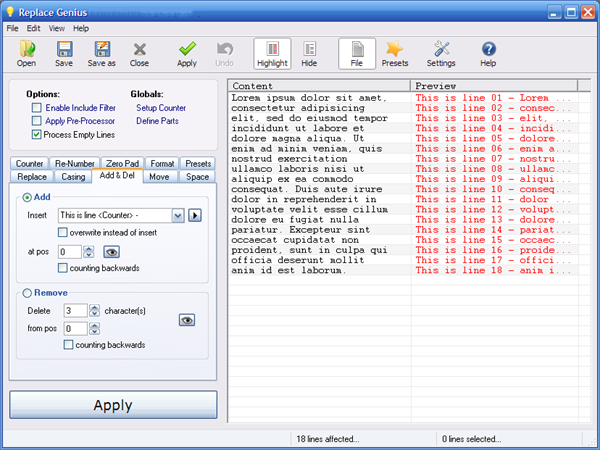Uncheck Process Empty Lines
The width and height of the screenshot is (600, 450).
click(x=37, y=133)
